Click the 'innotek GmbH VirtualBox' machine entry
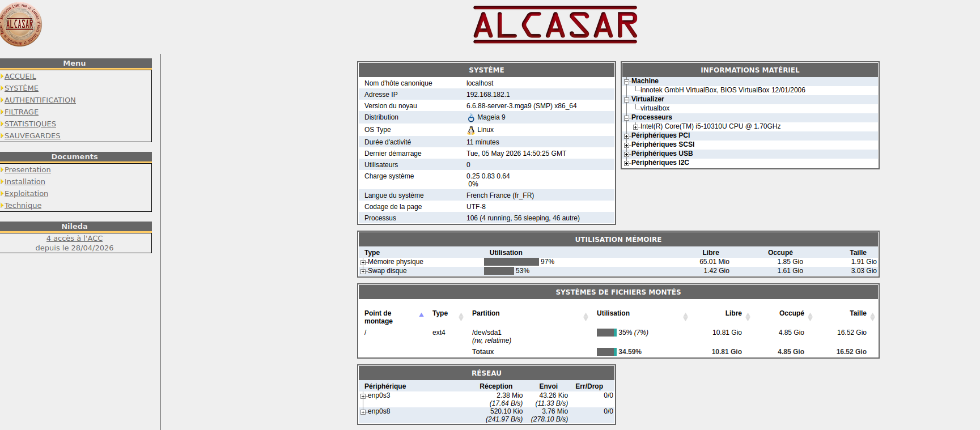 coord(723,90)
